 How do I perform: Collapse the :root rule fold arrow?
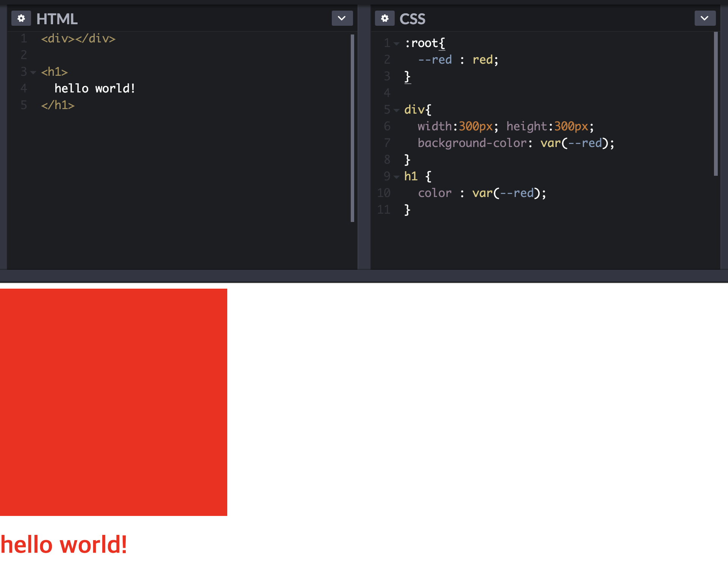397,44
